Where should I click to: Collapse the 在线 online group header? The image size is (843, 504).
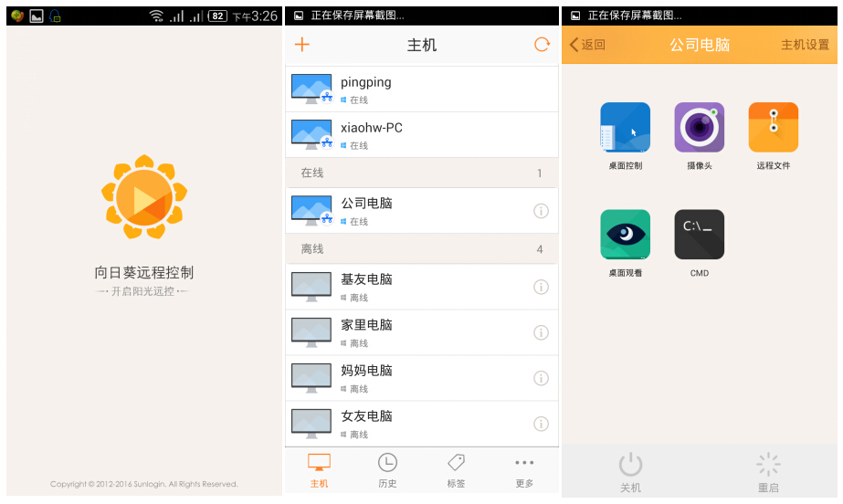pyautogui.click(x=422, y=173)
